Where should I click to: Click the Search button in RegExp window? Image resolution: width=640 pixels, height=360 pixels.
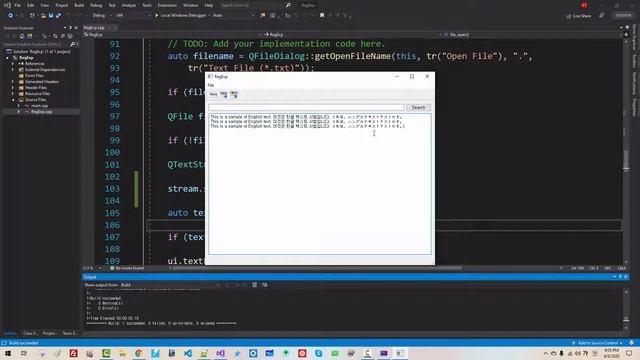point(418,107)
